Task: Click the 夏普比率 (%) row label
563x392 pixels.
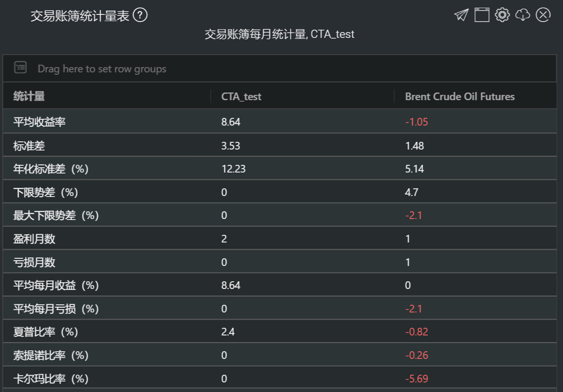Action: pos(46,332)
